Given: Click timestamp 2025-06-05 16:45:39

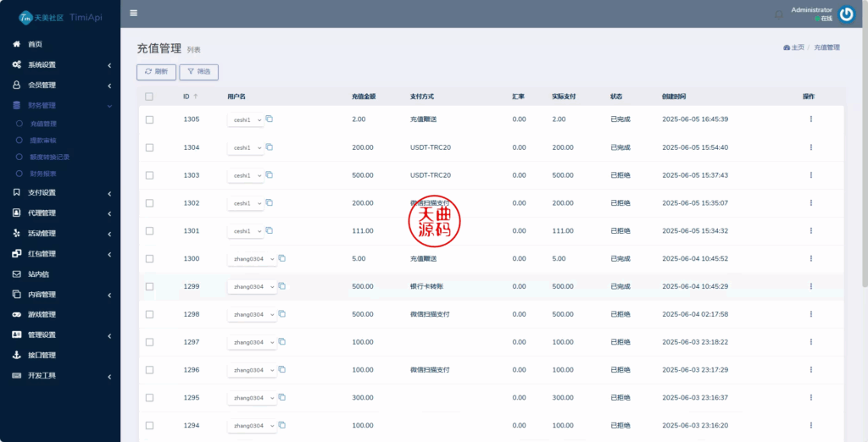Looking at the screenshot, I should pos(695,119).
